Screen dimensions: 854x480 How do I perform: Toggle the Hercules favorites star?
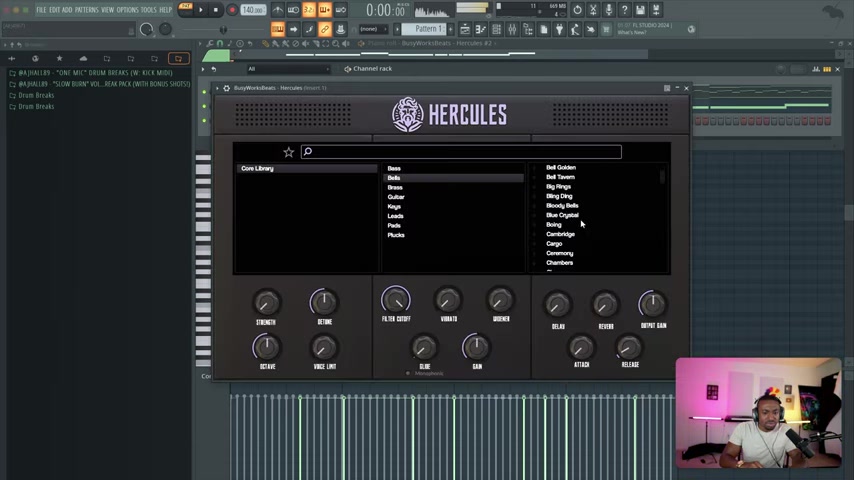[x=289, y=153]
